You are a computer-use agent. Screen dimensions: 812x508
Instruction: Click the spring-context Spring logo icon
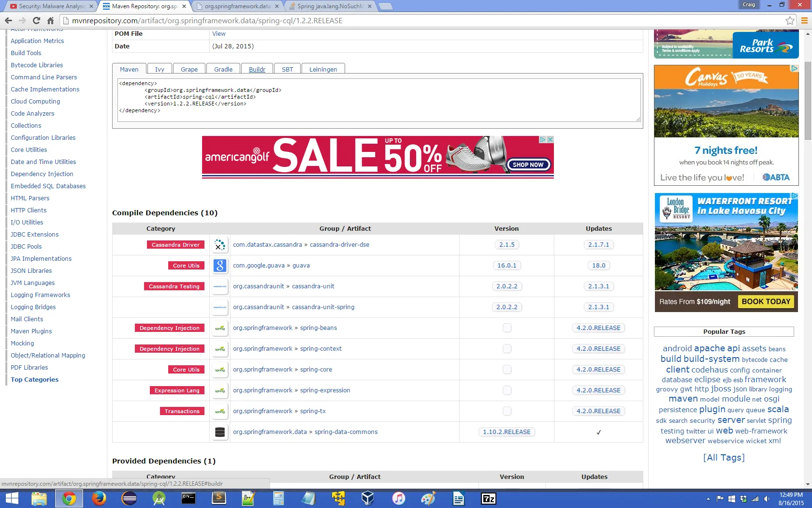click(220, 349)
